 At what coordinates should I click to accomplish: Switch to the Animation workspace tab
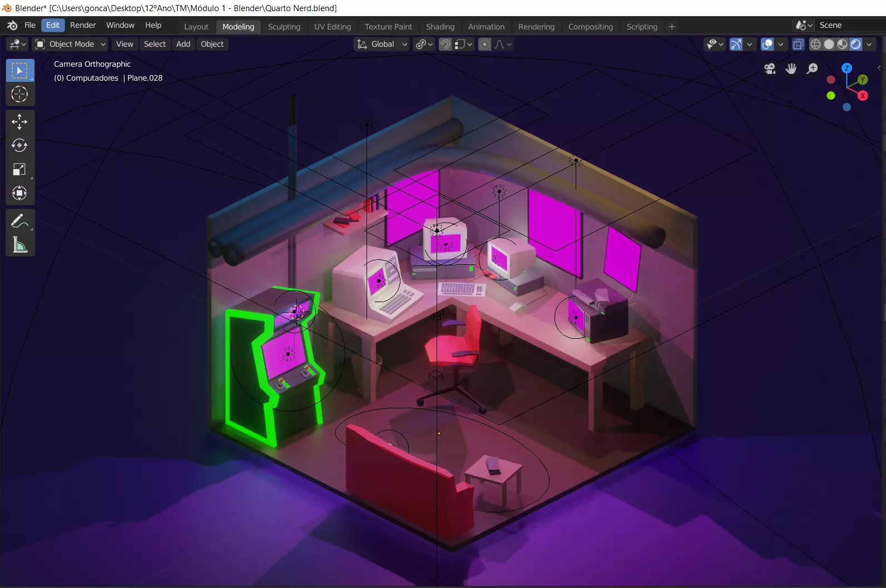point(486,27)
